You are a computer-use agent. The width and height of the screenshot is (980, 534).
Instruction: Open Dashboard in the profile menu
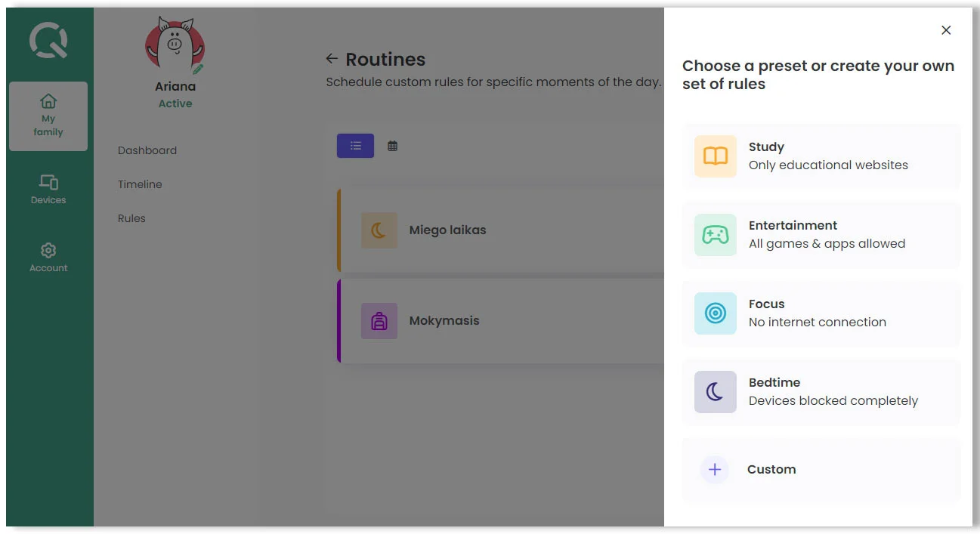coord(147,150)
